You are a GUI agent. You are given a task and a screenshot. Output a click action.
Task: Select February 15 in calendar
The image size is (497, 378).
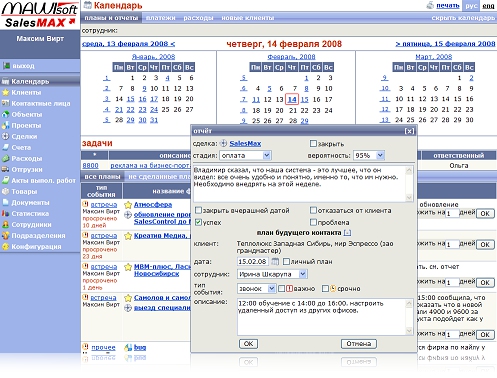[304, 99]
